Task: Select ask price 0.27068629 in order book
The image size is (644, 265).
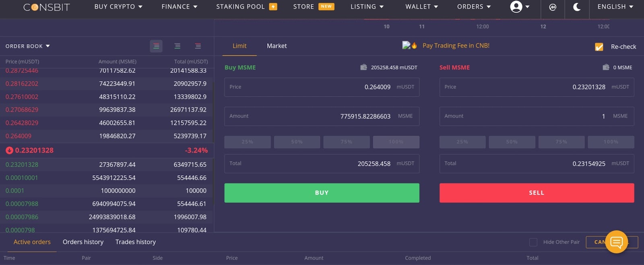Action: tap(22, 110)
